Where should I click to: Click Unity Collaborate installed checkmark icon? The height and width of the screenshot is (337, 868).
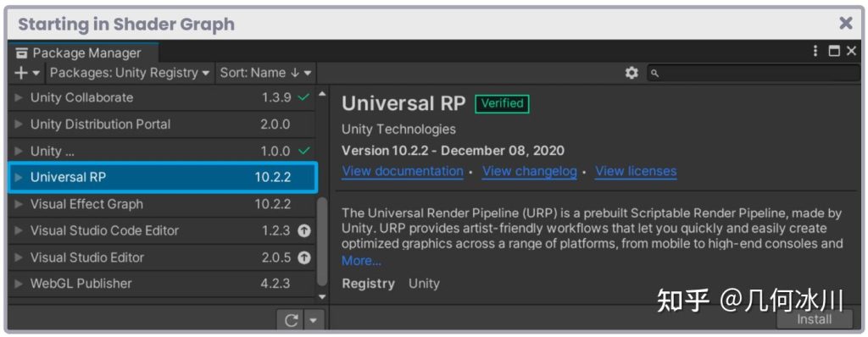(303, 97)
